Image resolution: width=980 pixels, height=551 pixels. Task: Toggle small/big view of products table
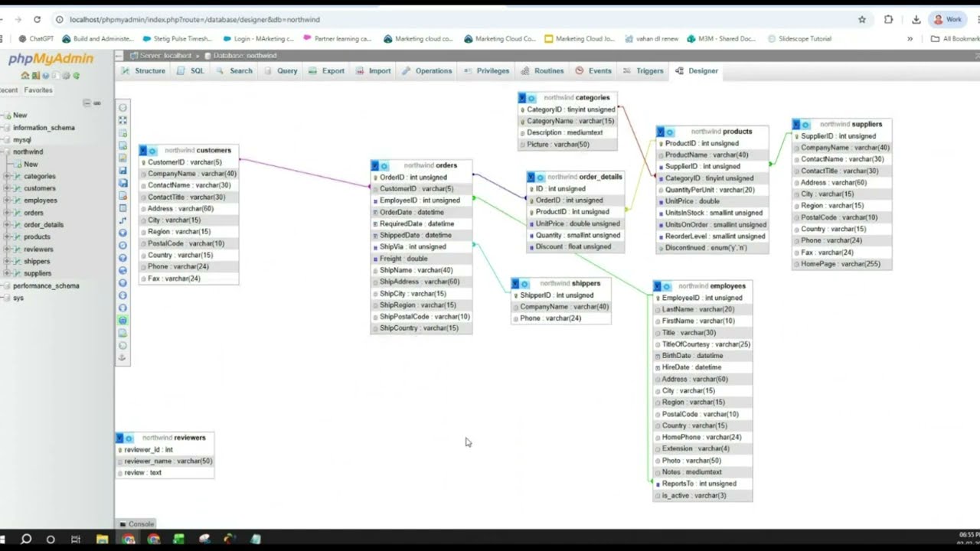tap(661, 132)
